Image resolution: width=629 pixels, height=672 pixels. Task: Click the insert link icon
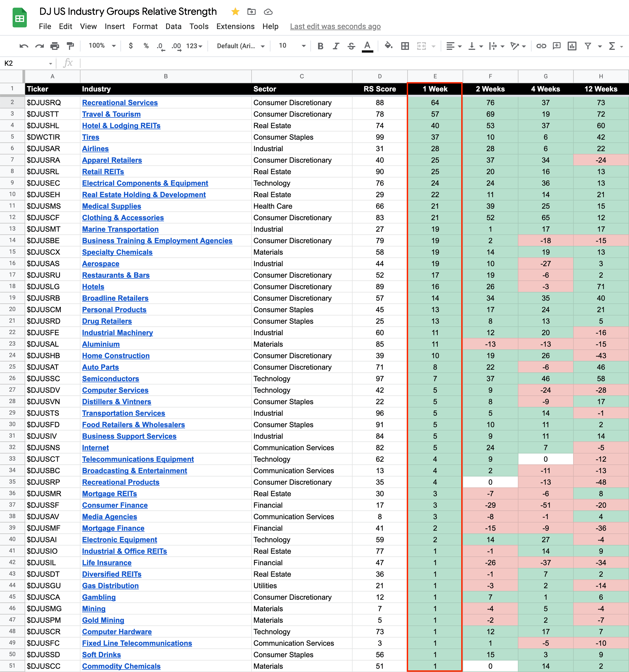(x=541, y=46)
